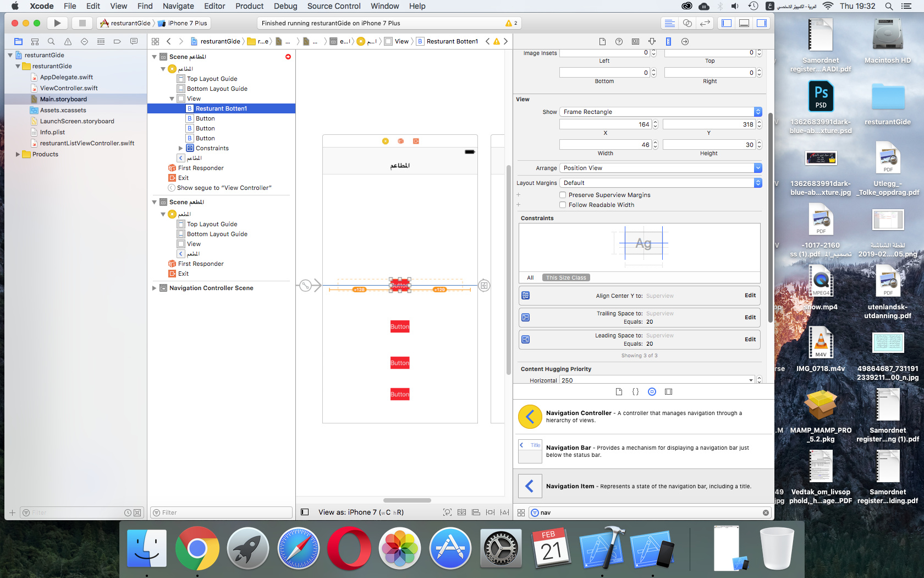The height and width of the screenshot is (578, 924).
Task: Expand the Navigation Controller Scene
Action: tap(155, 288)
